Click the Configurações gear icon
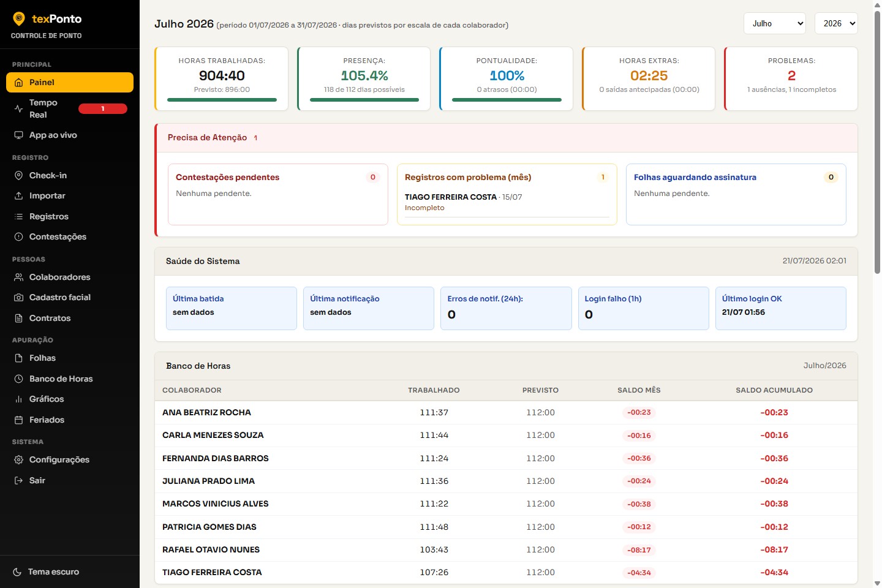882x588 pixels. tap(18, 460)
